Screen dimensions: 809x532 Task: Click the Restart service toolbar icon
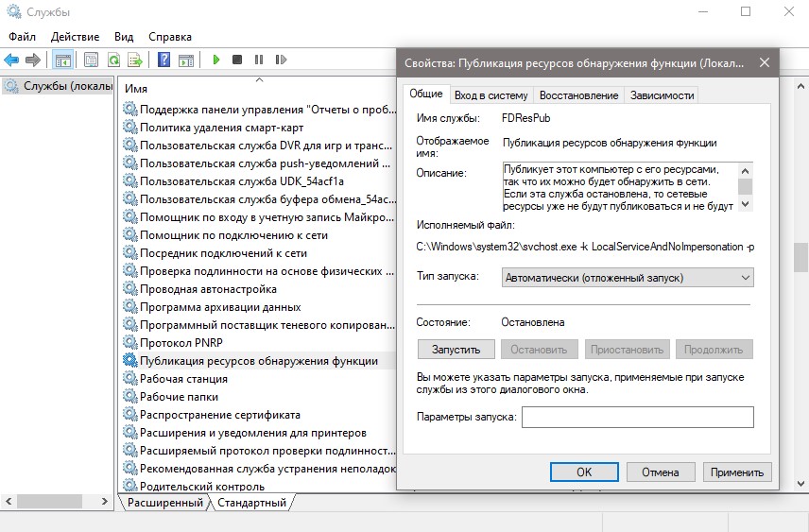click(x=281, y=60)
